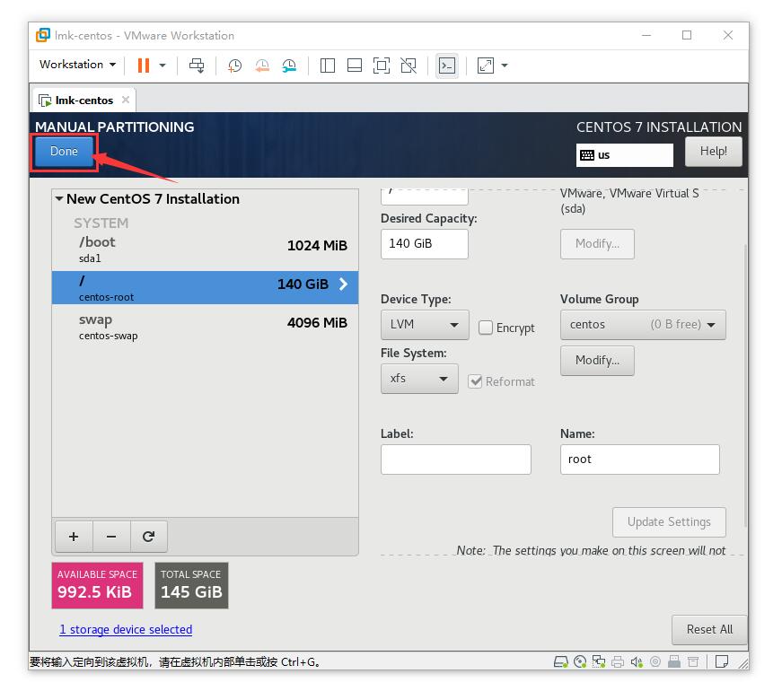Select the swap centos-swap partition

(x=205, y=327)
